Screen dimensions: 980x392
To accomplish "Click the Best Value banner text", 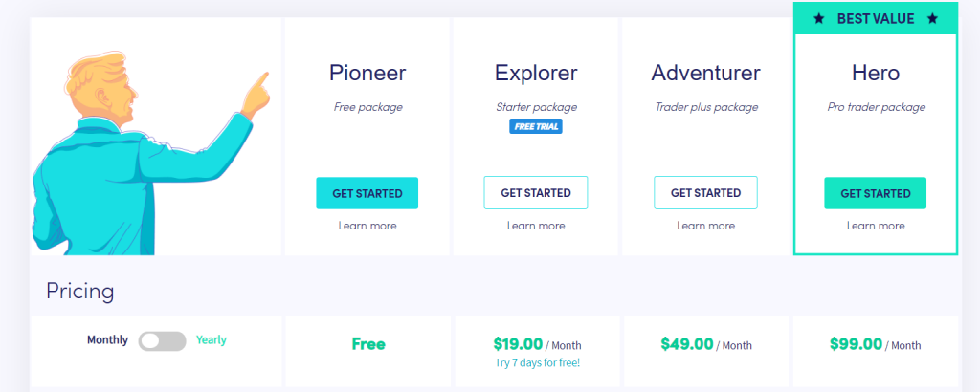I will coord(876,19).
